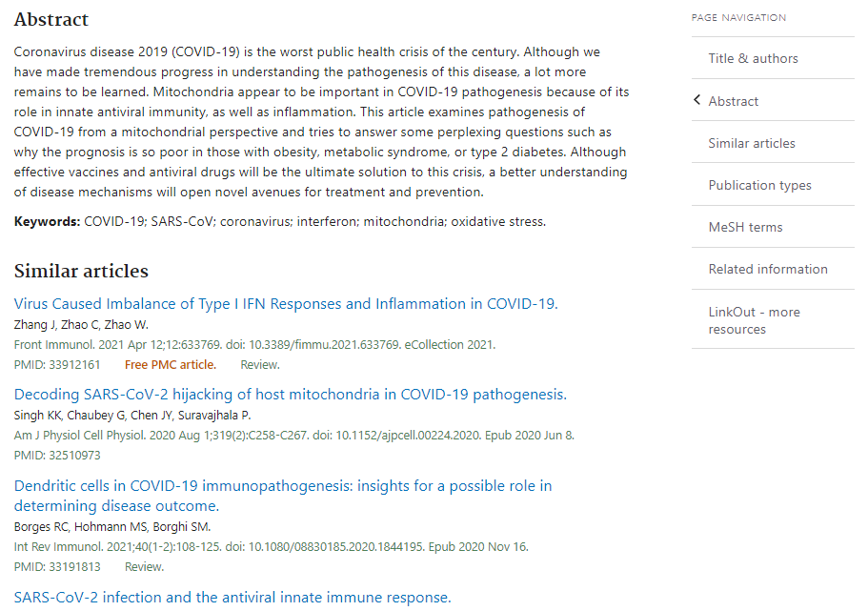Click authors Borges RC, Hohmann MS, Borghi SM.
Image resolution: width=868 pixels, height=611 pixels.
tap(112, 526)
